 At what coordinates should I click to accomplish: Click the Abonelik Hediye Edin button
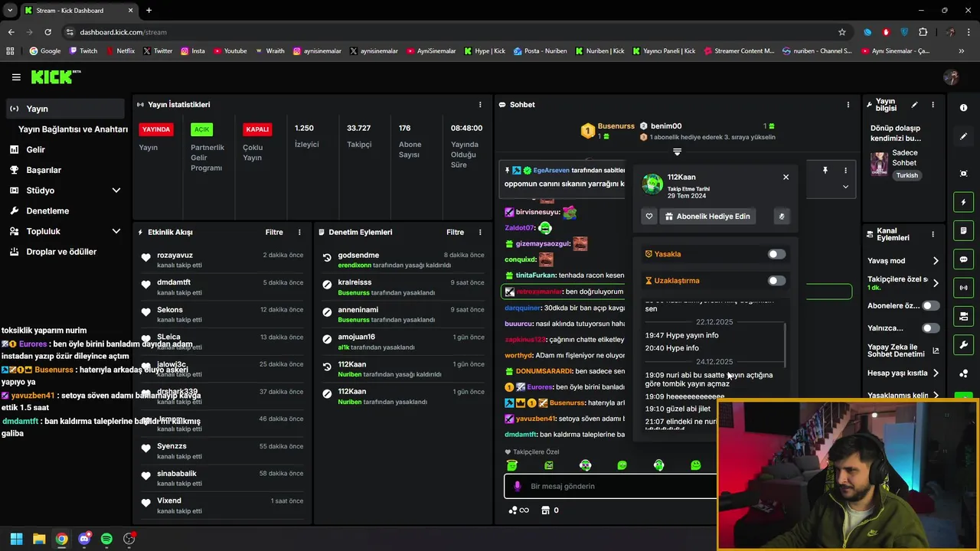pyautogui.click(x=707, y=217)
